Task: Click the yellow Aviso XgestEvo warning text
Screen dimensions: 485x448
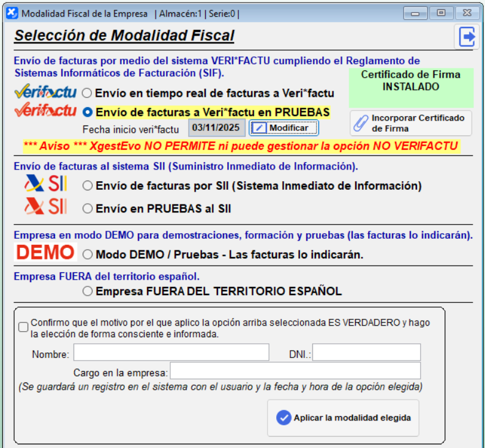Action: click(x=241, y=146)
